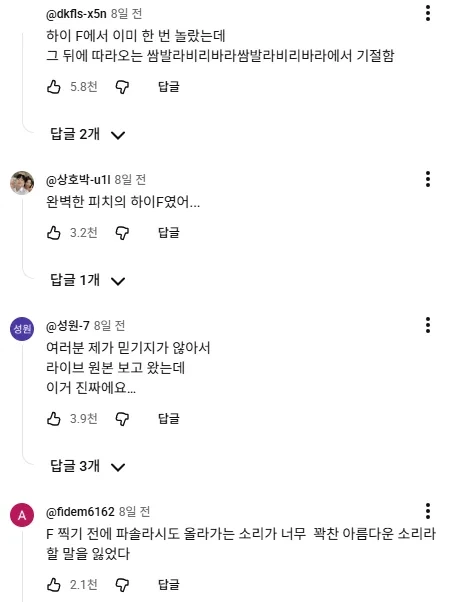Dislike the comment by @fidem6162
The width and height of the screenshot is (453, 602).
(x=122, y=585)
